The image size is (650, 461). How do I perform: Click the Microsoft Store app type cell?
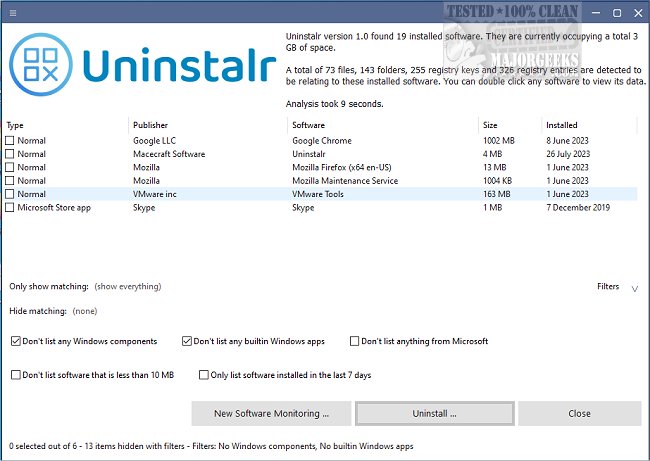point(54,207)
